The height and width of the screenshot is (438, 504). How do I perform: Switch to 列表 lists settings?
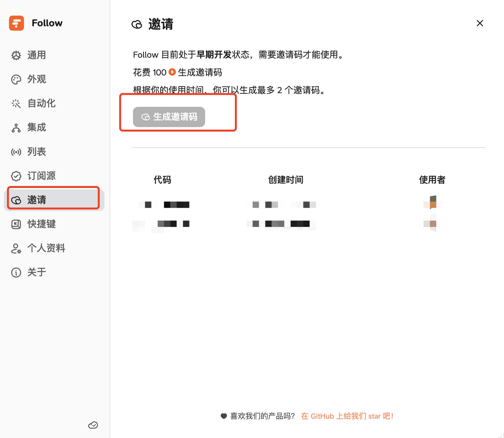click(54, 151)
